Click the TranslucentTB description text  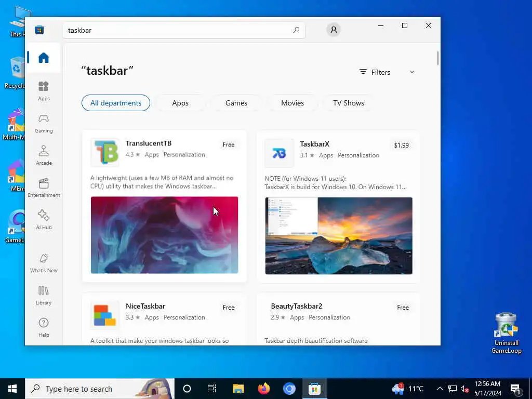click(162, 182)
